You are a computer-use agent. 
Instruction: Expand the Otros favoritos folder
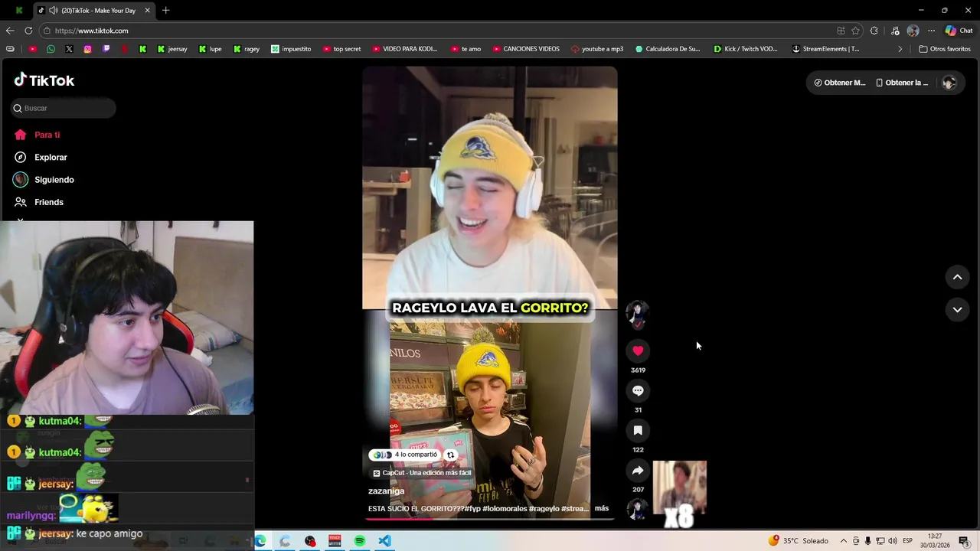(x=945, y=49)
